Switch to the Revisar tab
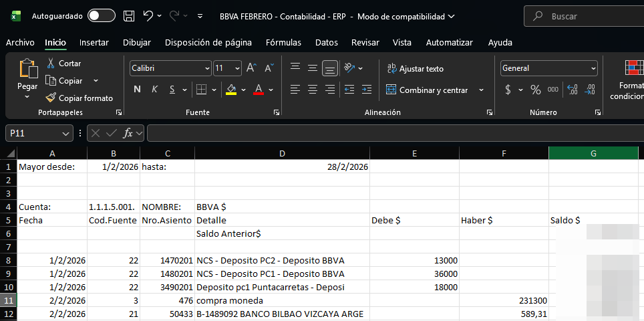The height and width of the screenshot is (321, 644). point(365,42)
